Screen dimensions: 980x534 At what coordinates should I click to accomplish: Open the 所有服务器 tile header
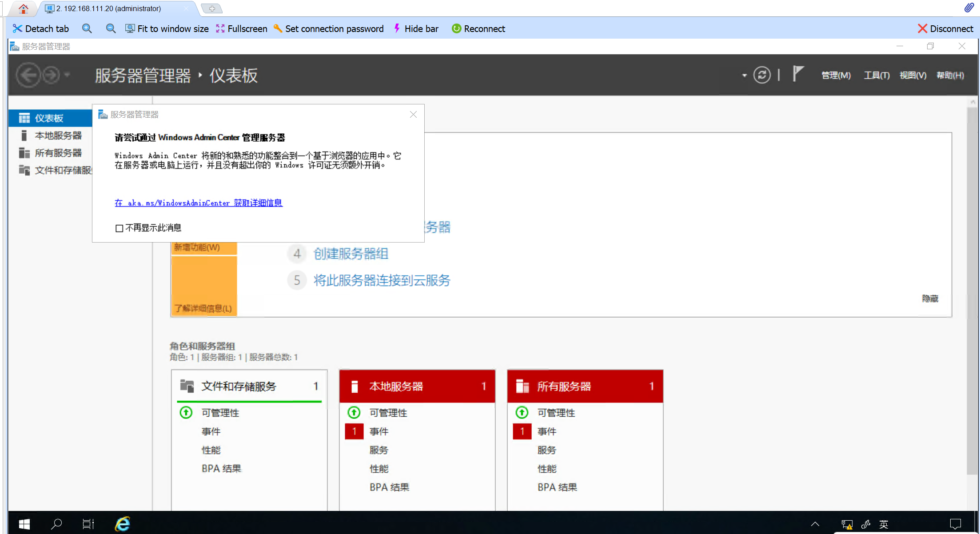[585, 386]
